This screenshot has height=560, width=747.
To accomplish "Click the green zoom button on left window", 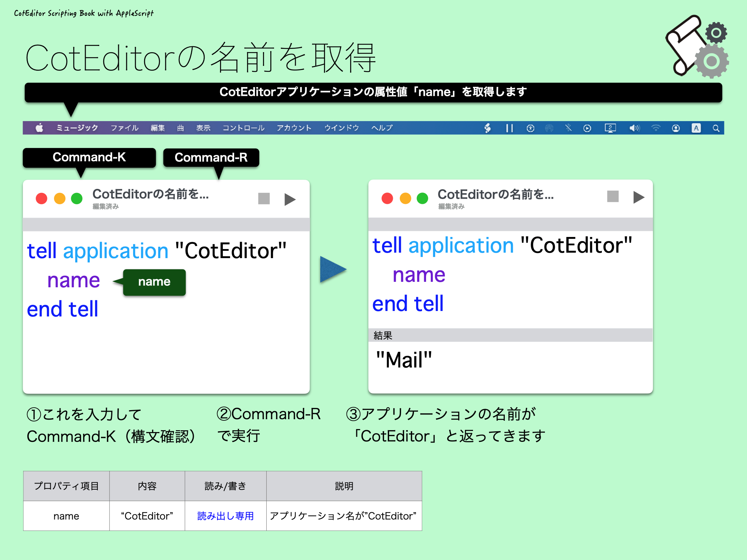I will pyautogui.click(x=76, y=198).
